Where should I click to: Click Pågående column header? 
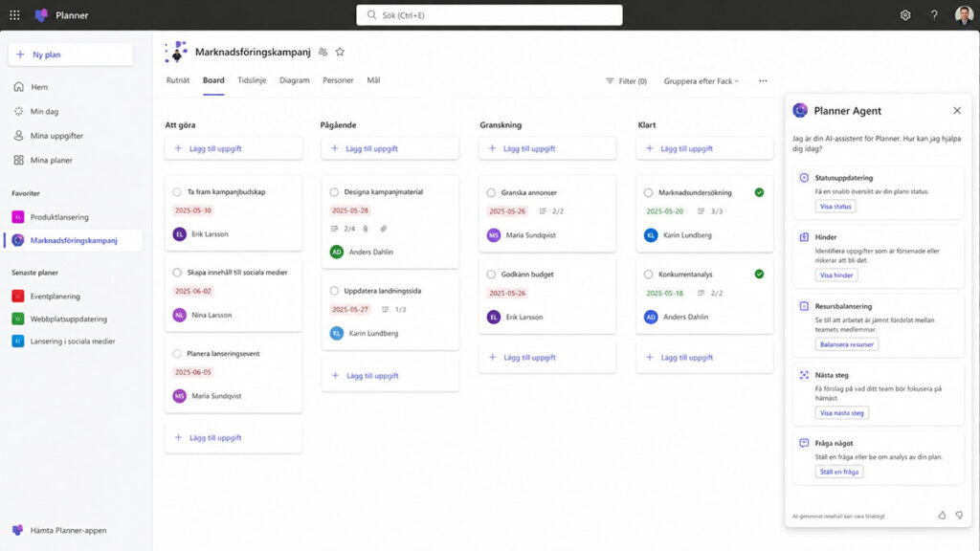pos(338,125)
